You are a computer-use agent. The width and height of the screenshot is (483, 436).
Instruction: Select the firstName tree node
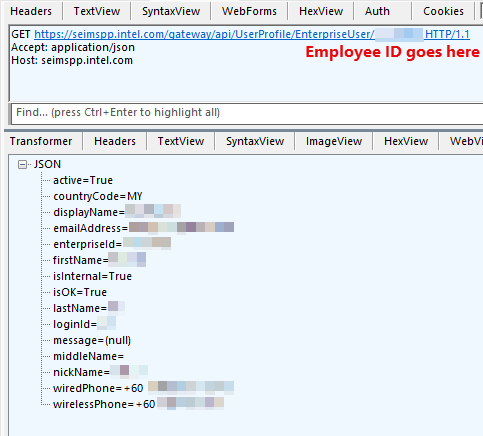99,260
